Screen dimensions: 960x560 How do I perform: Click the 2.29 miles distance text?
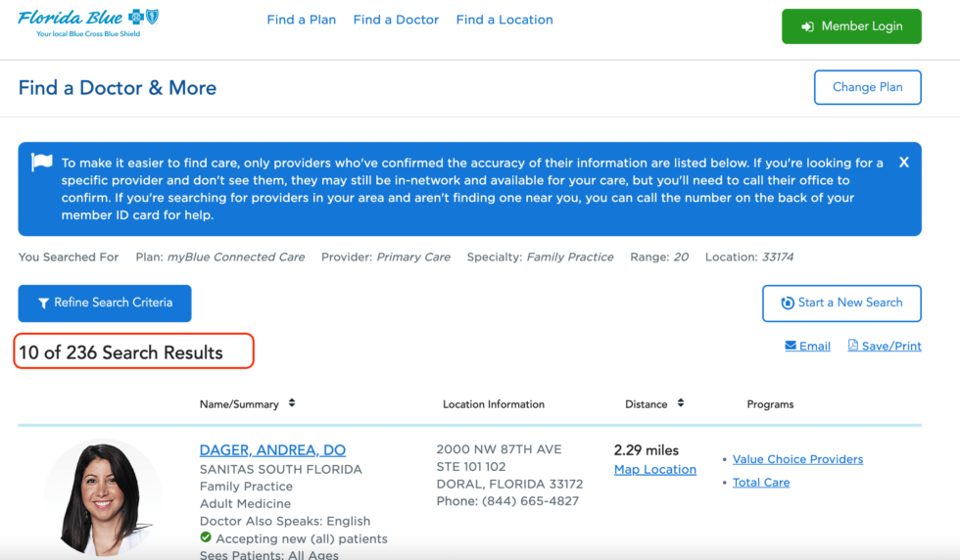click(x=646, y=450)
